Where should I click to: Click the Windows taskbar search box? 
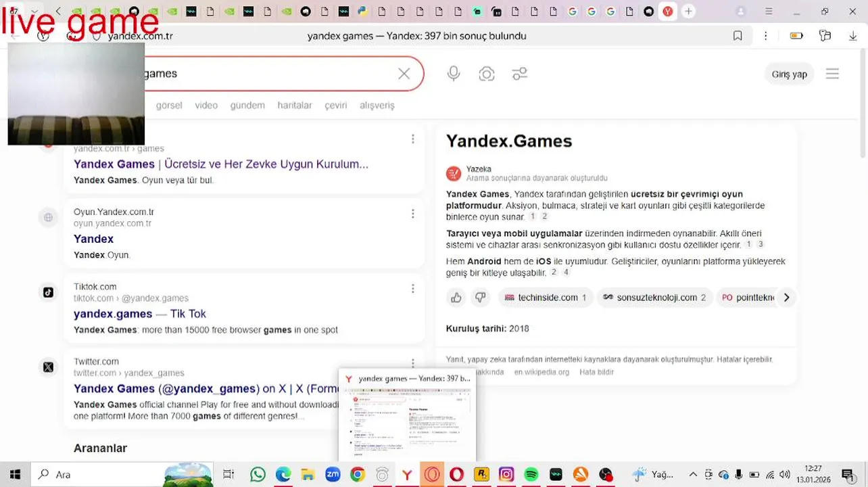point(122,475)
